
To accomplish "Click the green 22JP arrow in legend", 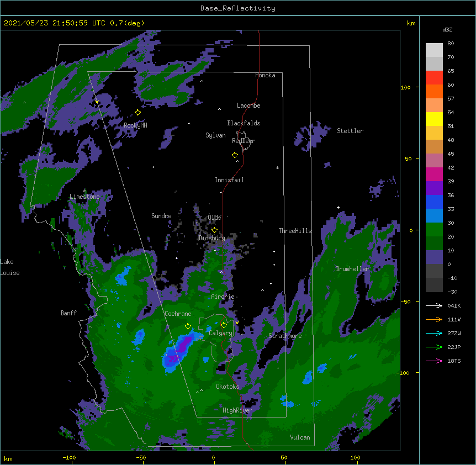I will click(434, 347).
